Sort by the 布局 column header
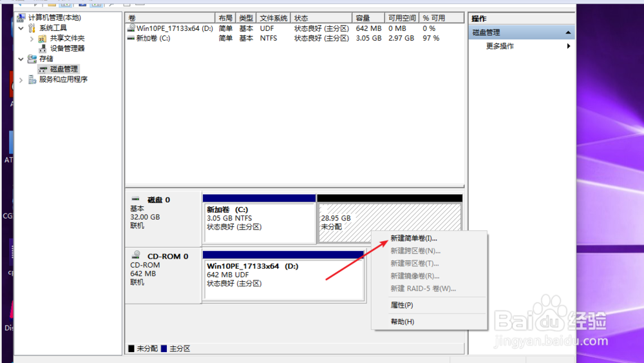Viewport: 644px width, 363px height. point(225,18)
